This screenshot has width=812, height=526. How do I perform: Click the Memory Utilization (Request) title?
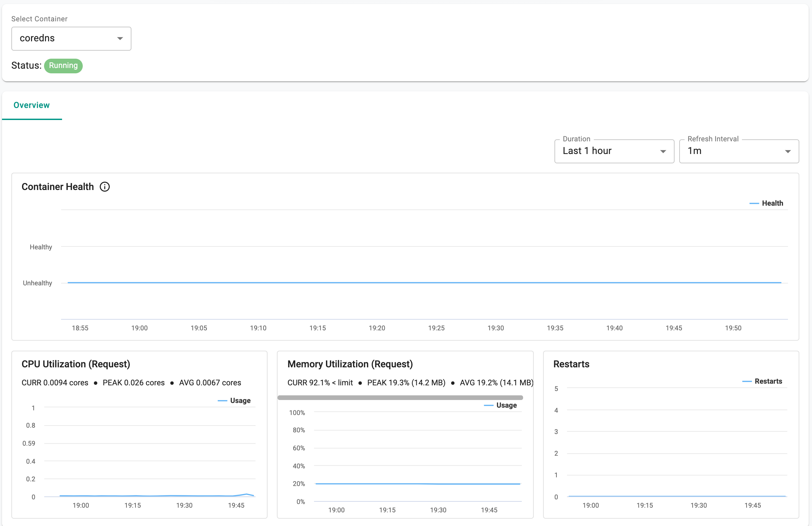click(x=350, y=364)
